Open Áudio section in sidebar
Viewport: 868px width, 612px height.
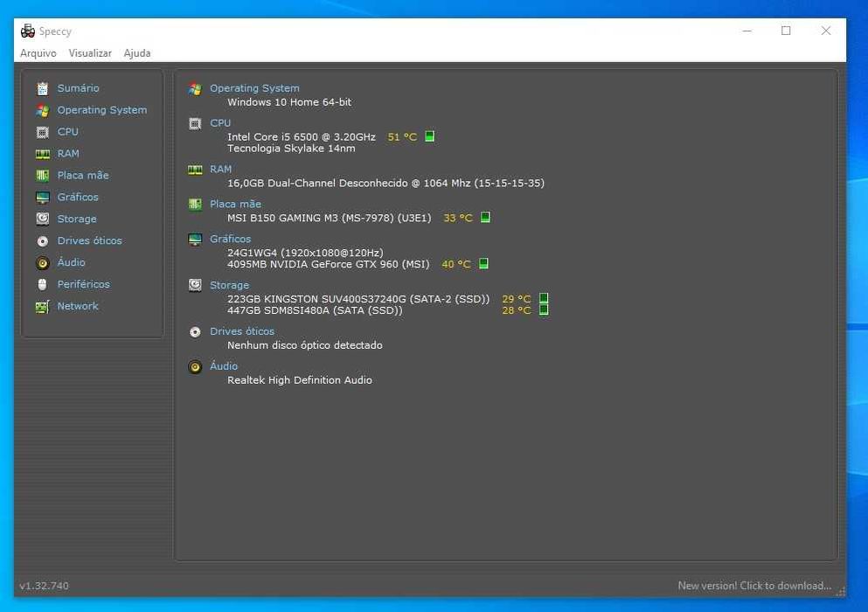(72, 262)
